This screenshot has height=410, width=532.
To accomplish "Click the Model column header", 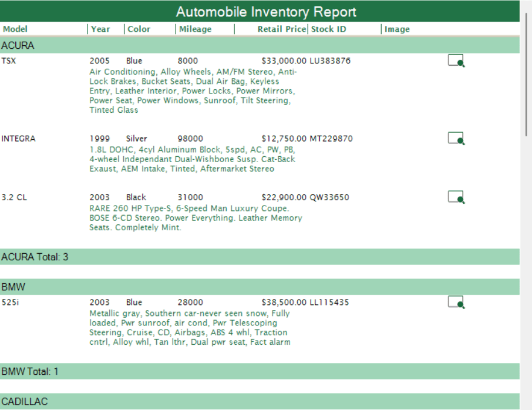I will click(15, 29).
